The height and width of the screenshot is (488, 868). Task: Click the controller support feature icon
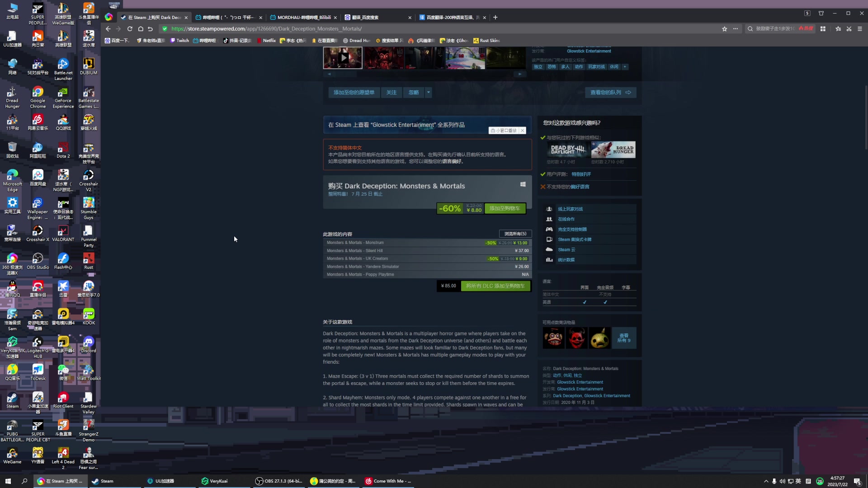pyautogui.click(x=549, y=230)
